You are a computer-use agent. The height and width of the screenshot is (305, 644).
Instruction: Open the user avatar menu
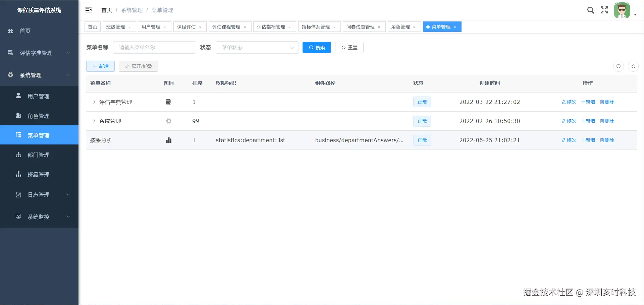[x=622, y=10]
